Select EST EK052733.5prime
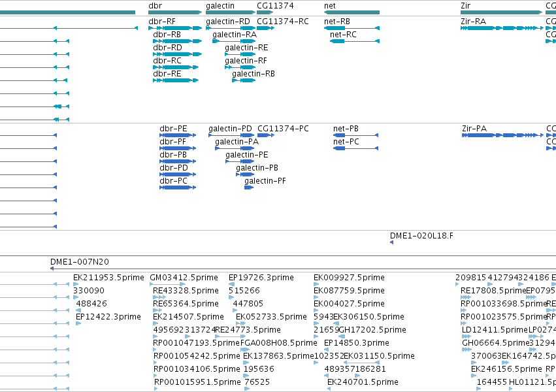Screen dimensions: 556x392 [x=272, y=317]
